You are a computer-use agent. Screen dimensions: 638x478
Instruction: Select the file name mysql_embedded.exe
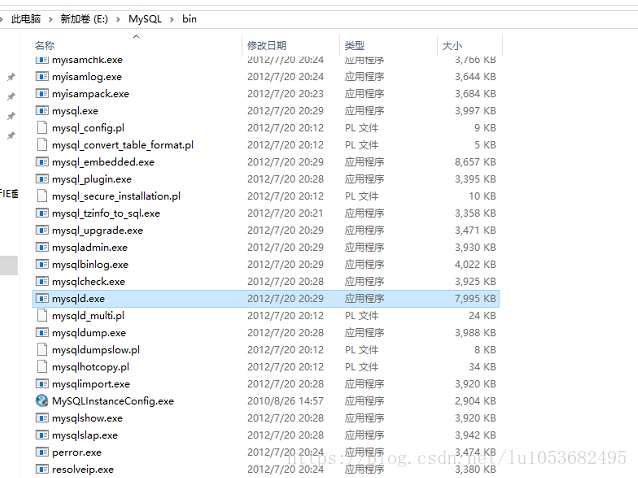click(x=103, y=162)
